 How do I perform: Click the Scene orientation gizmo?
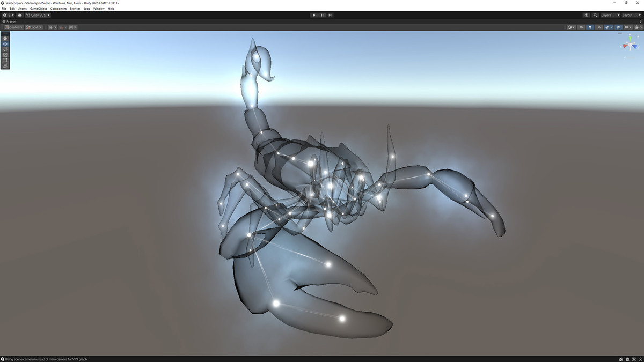tap(629, 46)
